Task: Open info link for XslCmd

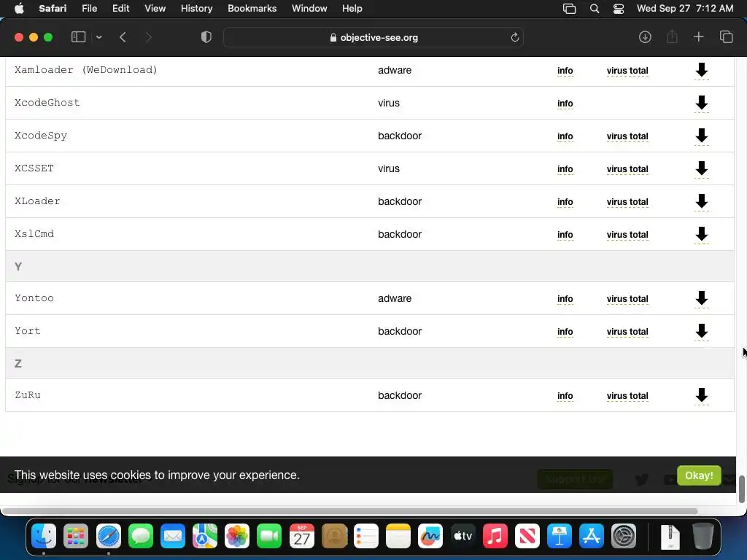Action: tap(565, 235)
